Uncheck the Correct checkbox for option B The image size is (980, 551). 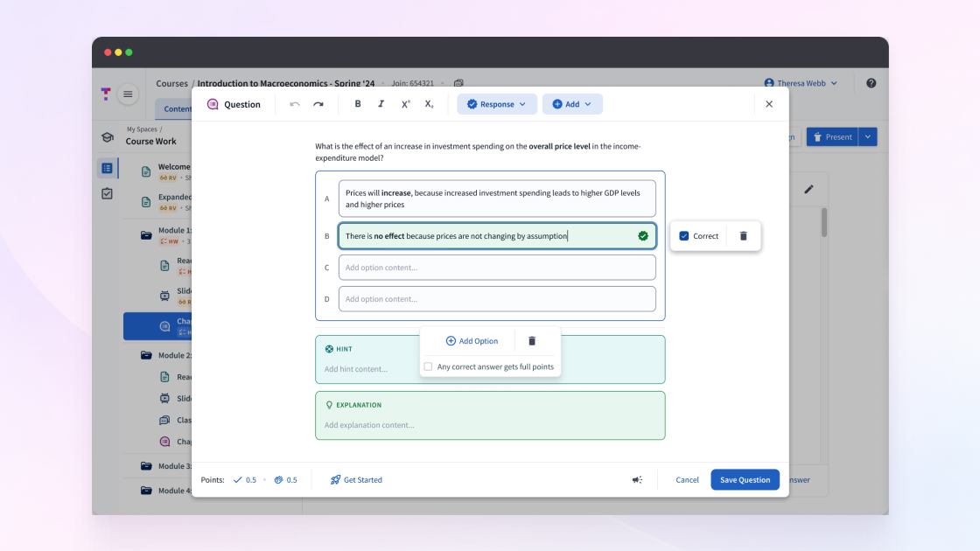[684, 235]
